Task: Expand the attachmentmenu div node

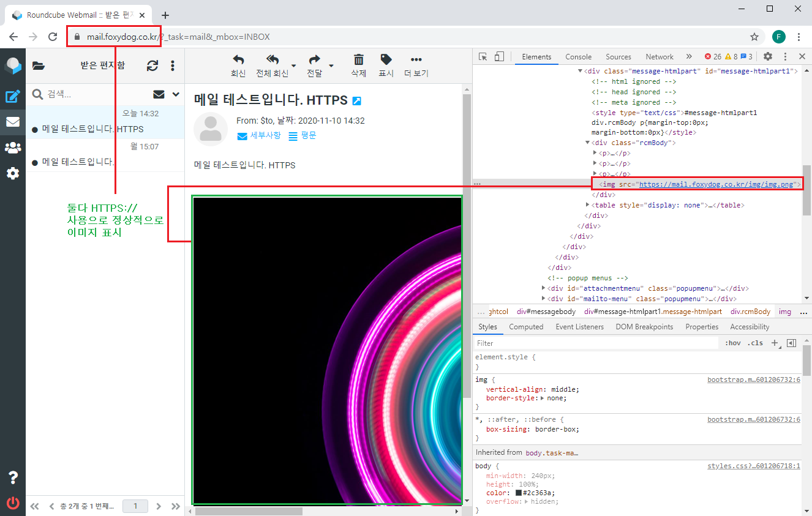Action: (544, 288)
